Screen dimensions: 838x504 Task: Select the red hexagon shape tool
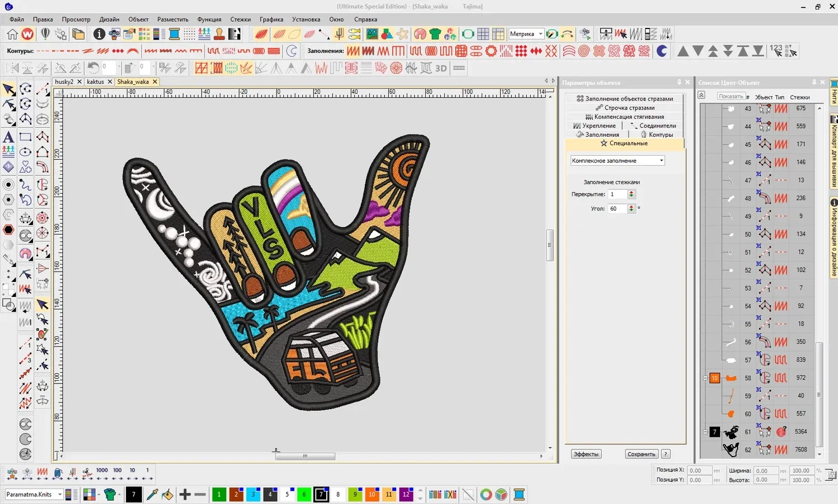pyautogui.click(x=8, y=230)
